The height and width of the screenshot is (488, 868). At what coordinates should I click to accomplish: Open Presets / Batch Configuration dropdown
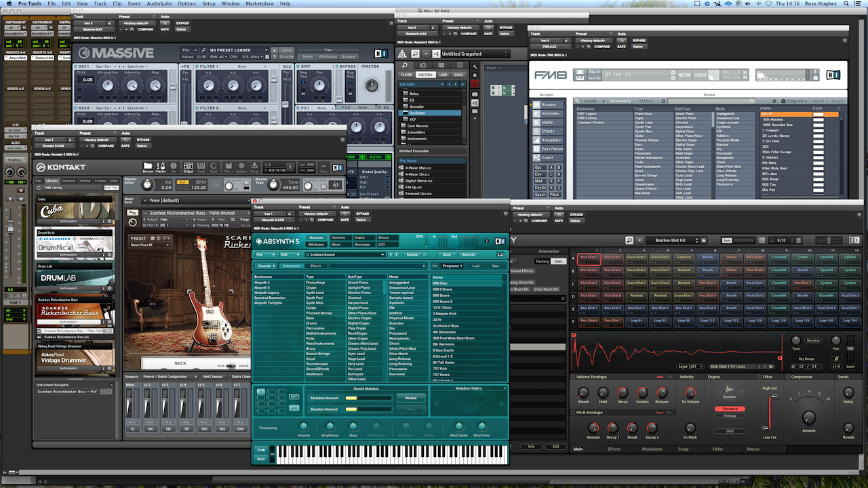170,376
